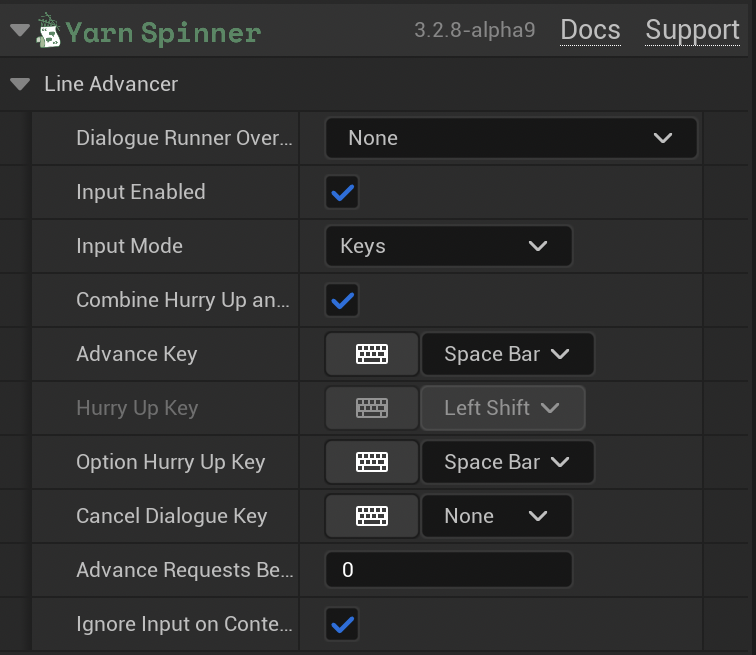Open the Input Mode Keys dropdown

449,246
